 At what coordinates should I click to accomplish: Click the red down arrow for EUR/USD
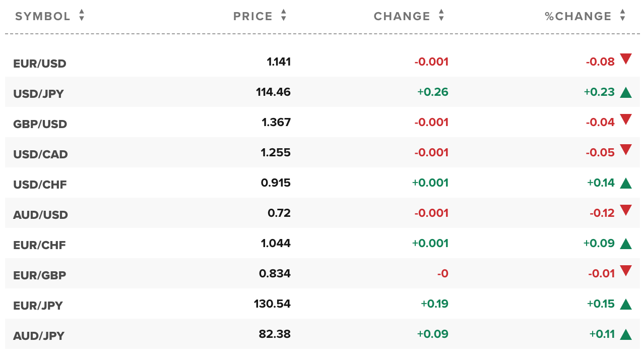pos(626,59)
